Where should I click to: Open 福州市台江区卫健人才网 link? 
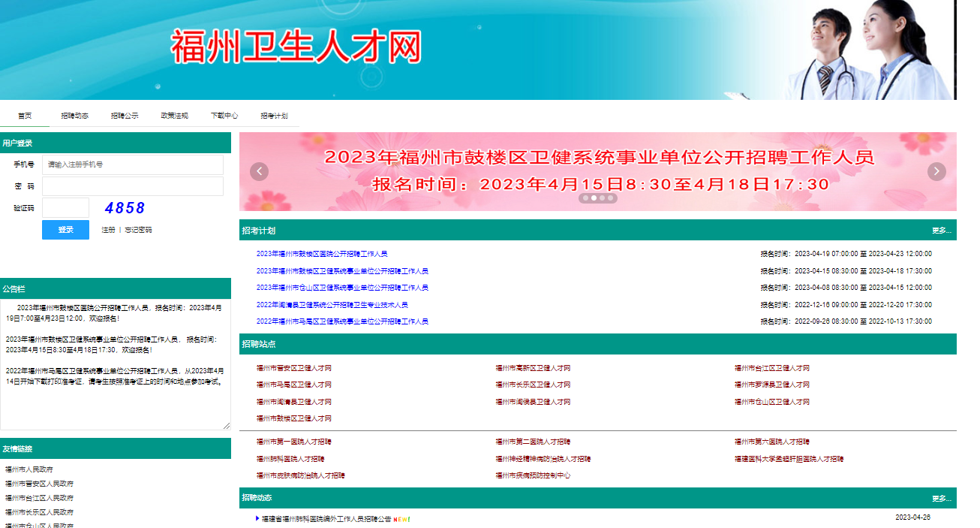(x=772, y=368)
